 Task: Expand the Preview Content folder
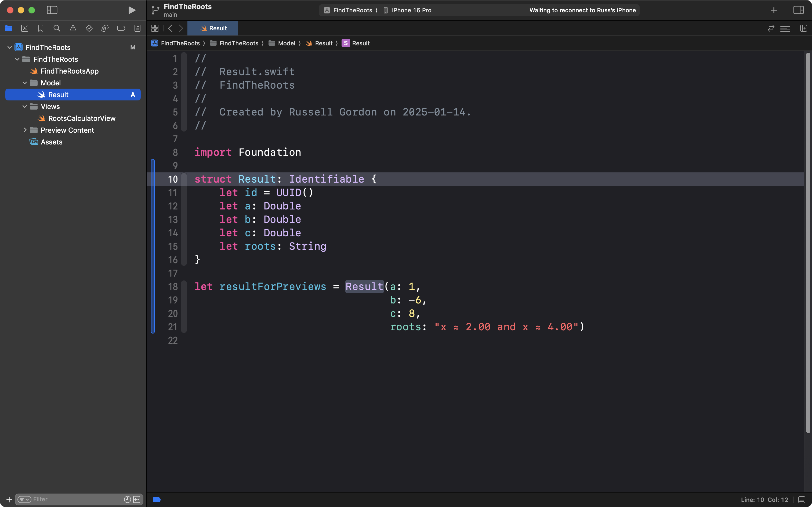click(25, 130)
